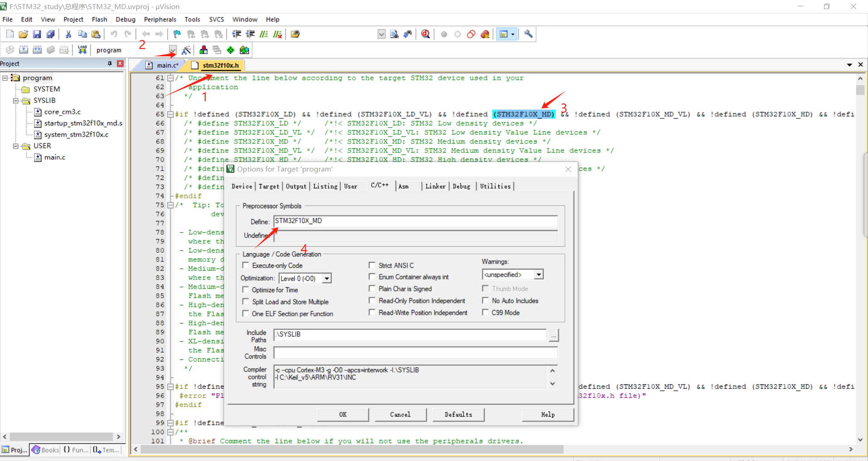The width and height of the screenshot is (868, 461).
Task: Enable Execute-only Code checkbox
Action: [246, 265]
